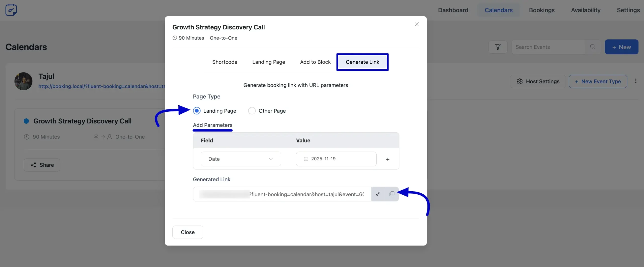Viewport: 644px width, 267px height.
Task: Click the search magnifier icon
Action: pos(592,47)
